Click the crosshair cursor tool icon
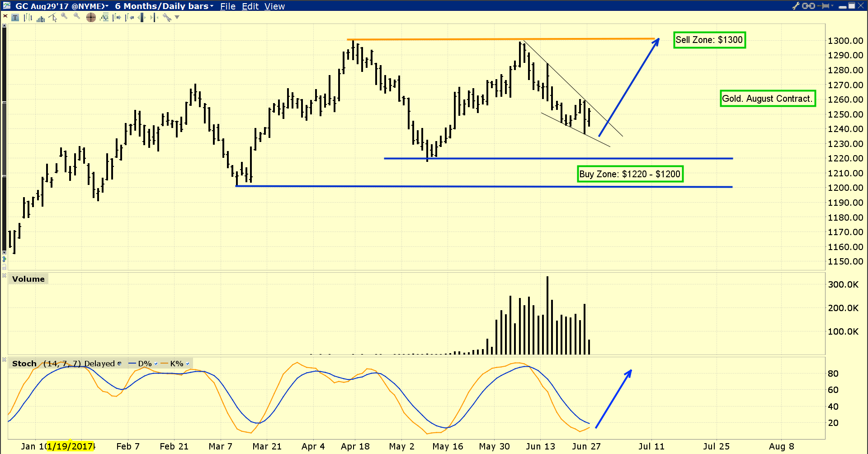The height and width of the screenshot is (454, 868). (91, 18)
